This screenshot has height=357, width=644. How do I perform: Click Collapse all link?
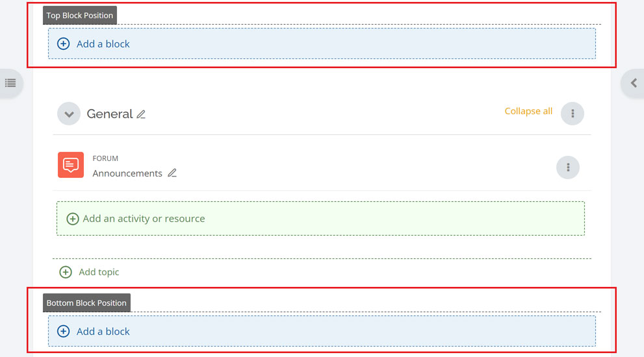pos(528,111)
